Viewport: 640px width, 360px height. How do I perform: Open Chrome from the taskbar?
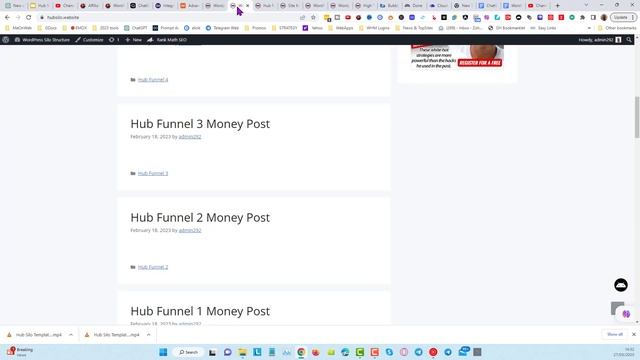coord(301,352)
